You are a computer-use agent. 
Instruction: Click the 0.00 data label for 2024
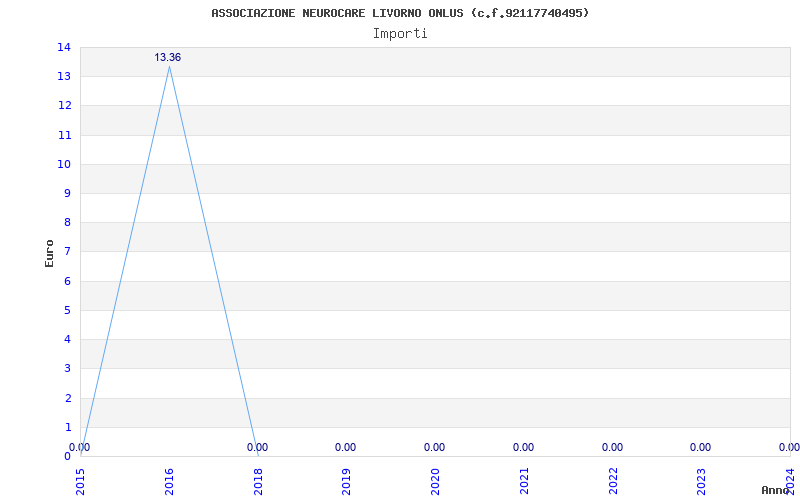click(789, 447)
